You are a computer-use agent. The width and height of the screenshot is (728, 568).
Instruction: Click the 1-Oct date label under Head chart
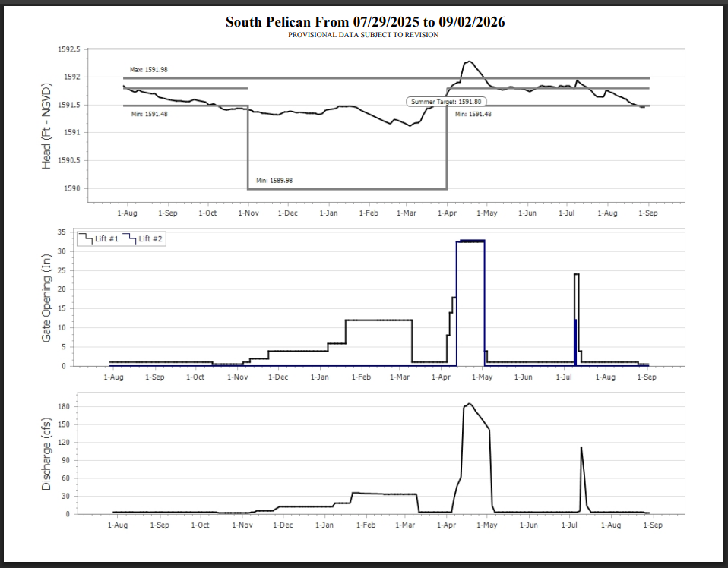[x=207, y=213]
